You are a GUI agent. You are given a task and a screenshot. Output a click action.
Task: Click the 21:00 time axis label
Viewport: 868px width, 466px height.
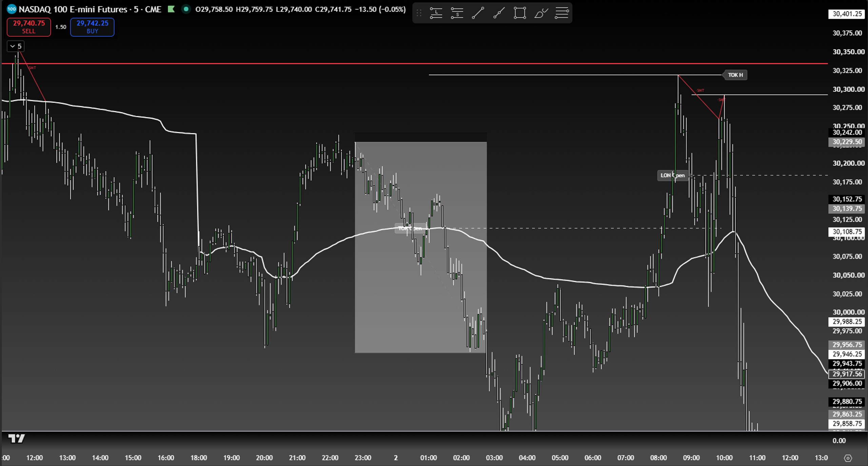click(297, 458)
